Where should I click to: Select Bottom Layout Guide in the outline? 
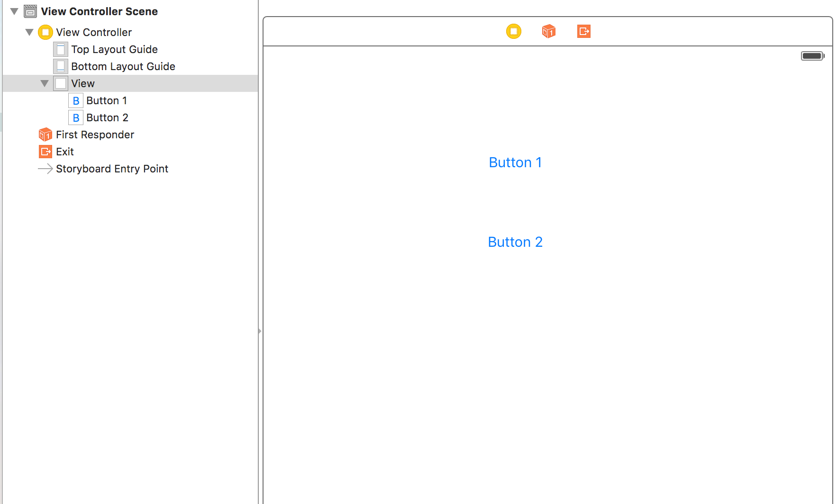point(123,66)
